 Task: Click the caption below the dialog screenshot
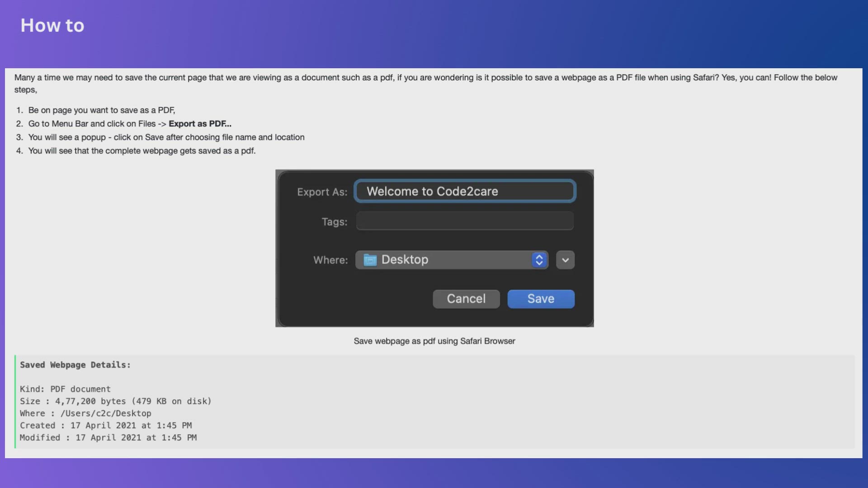[434, 341]
